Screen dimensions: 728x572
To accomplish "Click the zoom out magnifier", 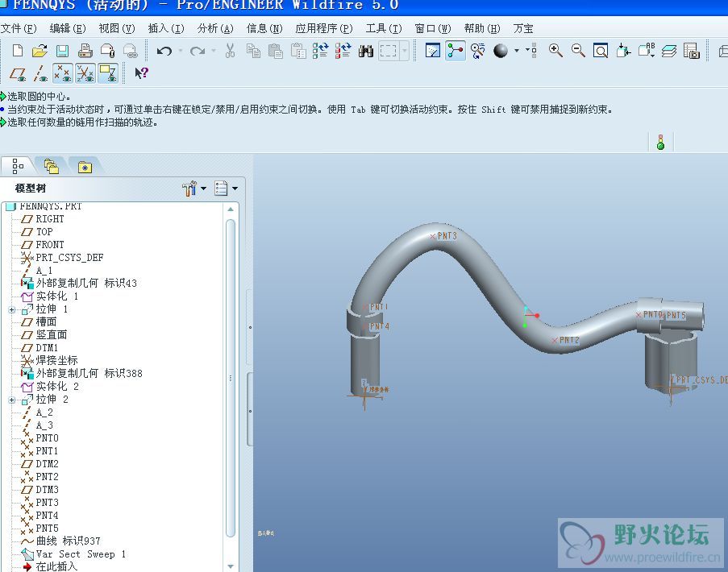I will 578,51.
